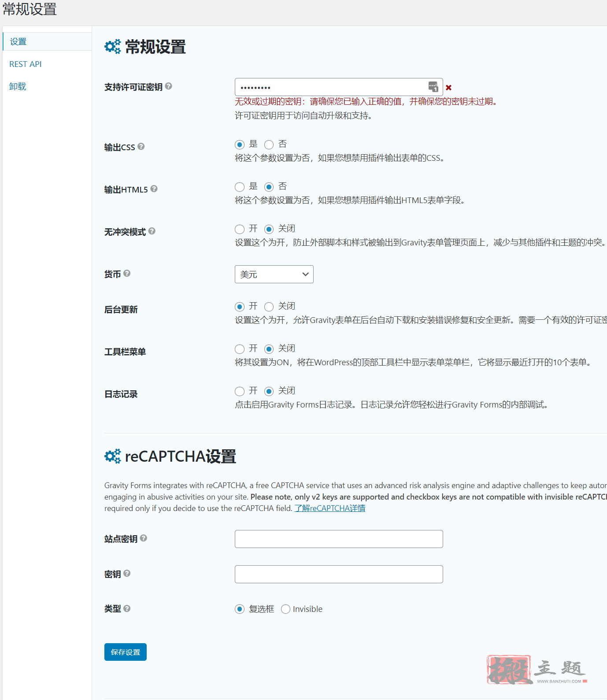Click the password manager icon in license key field
Viewport: 607px width, 700px height.
[433, 87]
